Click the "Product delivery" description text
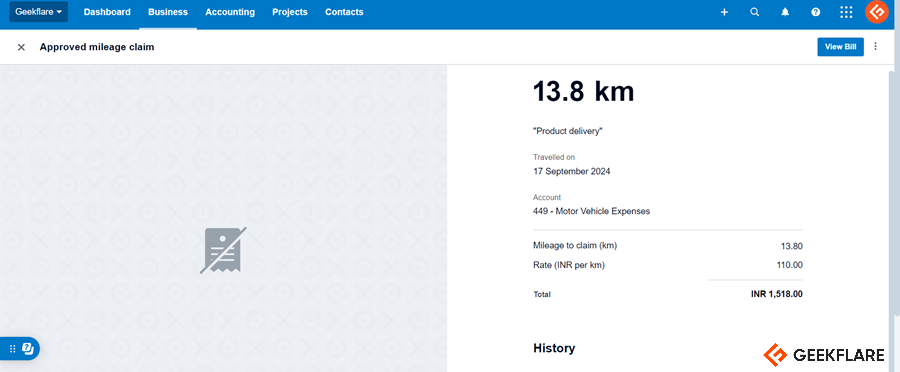Viewport: 900px width, 372px height. (x=568, y=131)
